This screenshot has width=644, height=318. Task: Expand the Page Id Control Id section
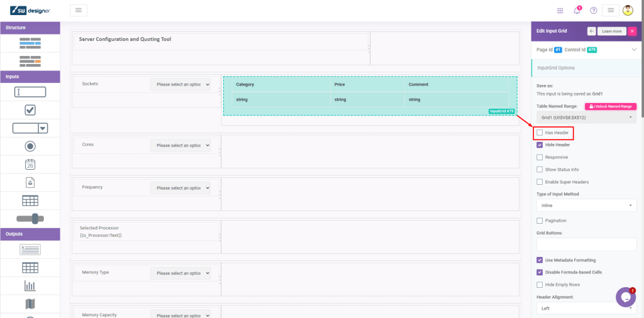tap(634, 49)
